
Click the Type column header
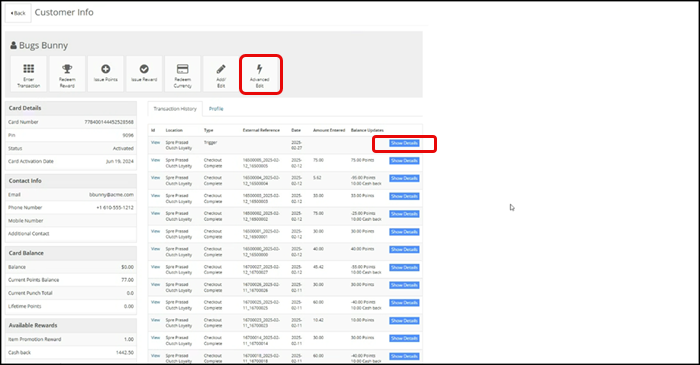[x=208, y=130]
